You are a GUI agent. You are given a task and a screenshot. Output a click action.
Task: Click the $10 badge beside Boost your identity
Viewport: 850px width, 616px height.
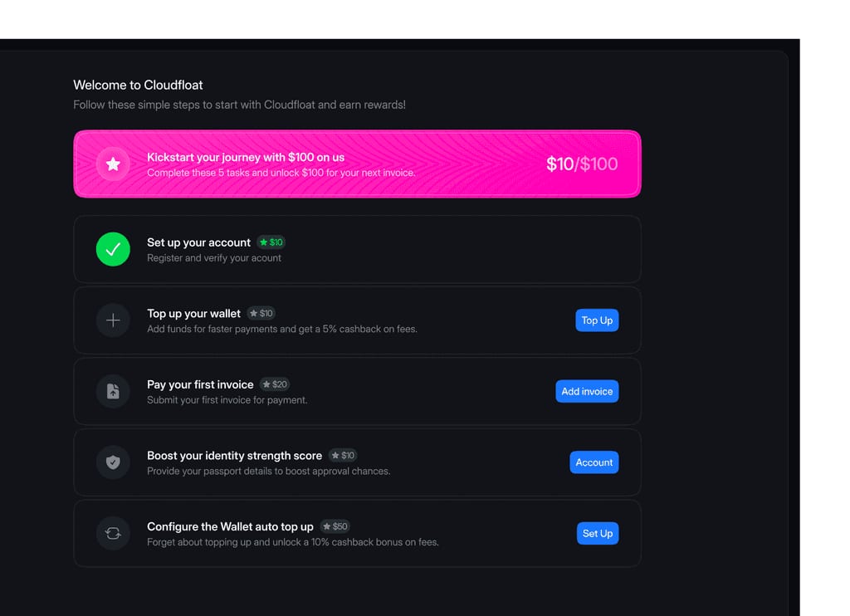tap(343, 456)
